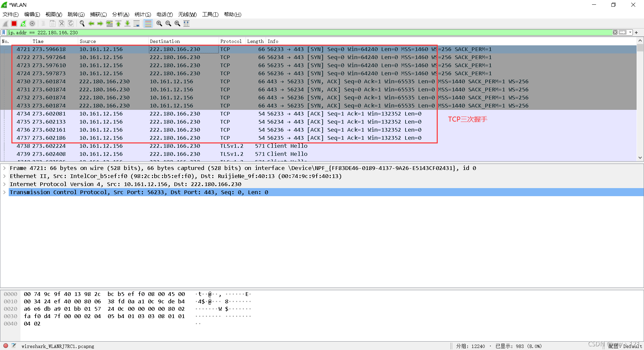
Task: Add a filter button with plus sign
Action: 636,33
